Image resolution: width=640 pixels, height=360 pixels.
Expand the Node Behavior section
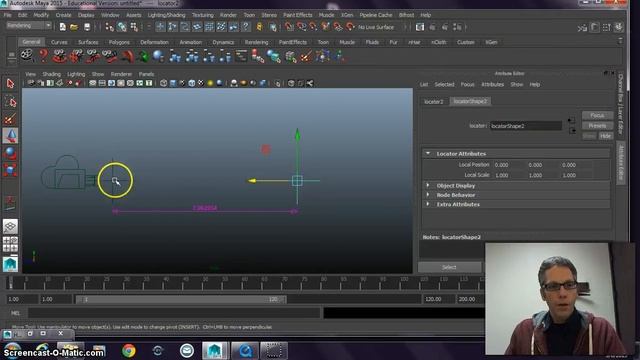[428, 195]
